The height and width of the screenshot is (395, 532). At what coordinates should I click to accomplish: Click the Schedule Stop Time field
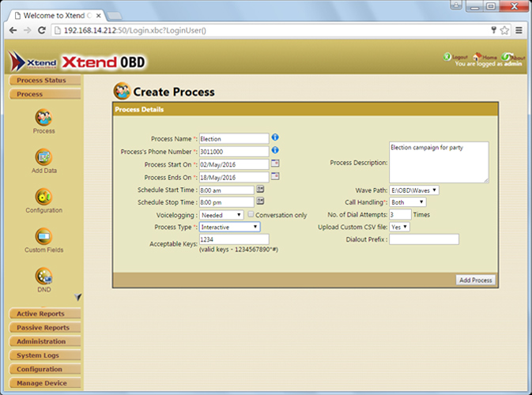coord(227,202)
